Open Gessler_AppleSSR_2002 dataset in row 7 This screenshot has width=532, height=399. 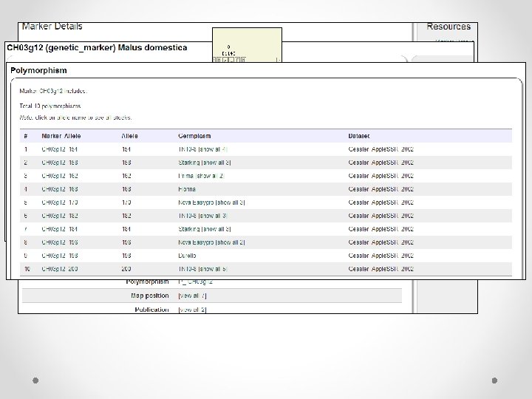[381, 229]
